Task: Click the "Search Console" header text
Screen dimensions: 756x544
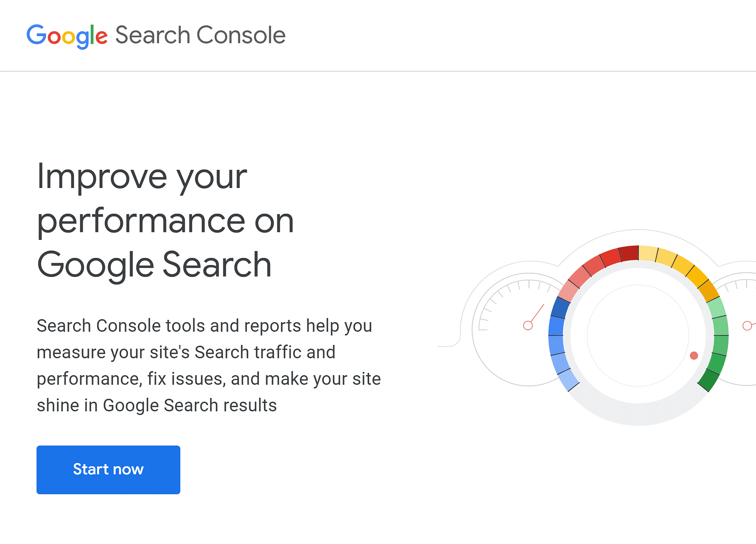Action: [201, 35]
